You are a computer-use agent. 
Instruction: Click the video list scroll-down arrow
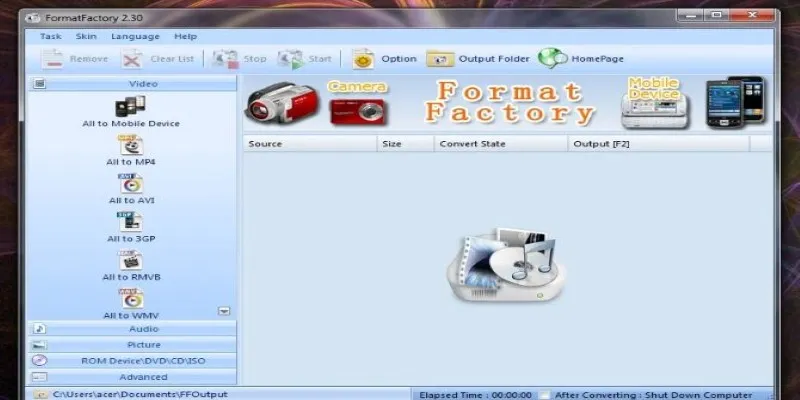[x=224, y=311]
